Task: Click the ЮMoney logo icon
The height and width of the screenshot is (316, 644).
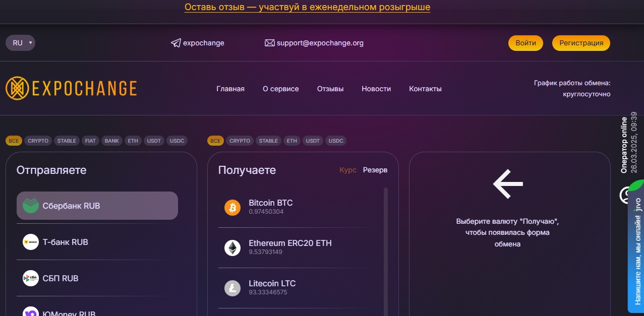Action: (31, 312)
